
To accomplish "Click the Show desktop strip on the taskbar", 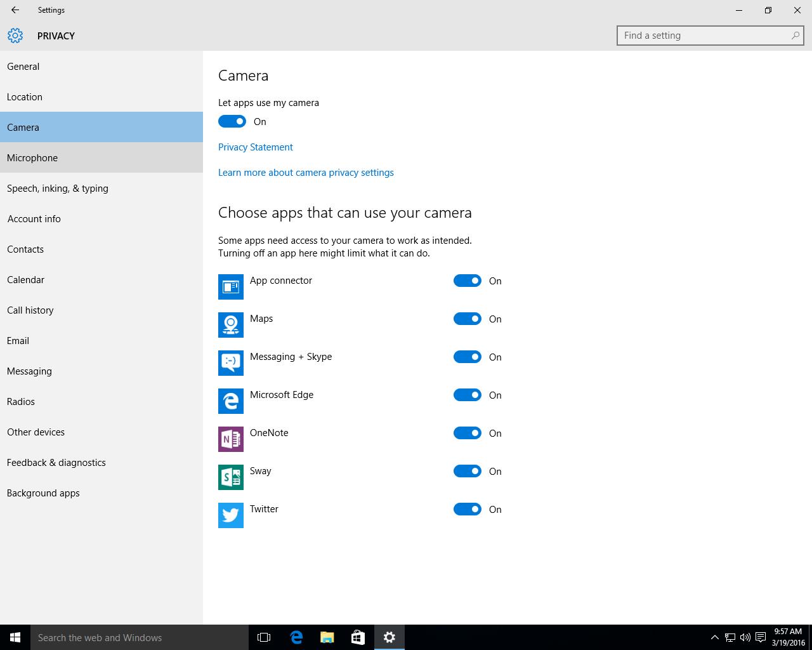I will click(810, 637).
